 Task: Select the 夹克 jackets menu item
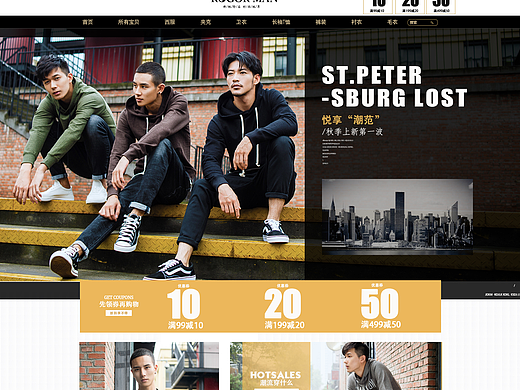206,22
